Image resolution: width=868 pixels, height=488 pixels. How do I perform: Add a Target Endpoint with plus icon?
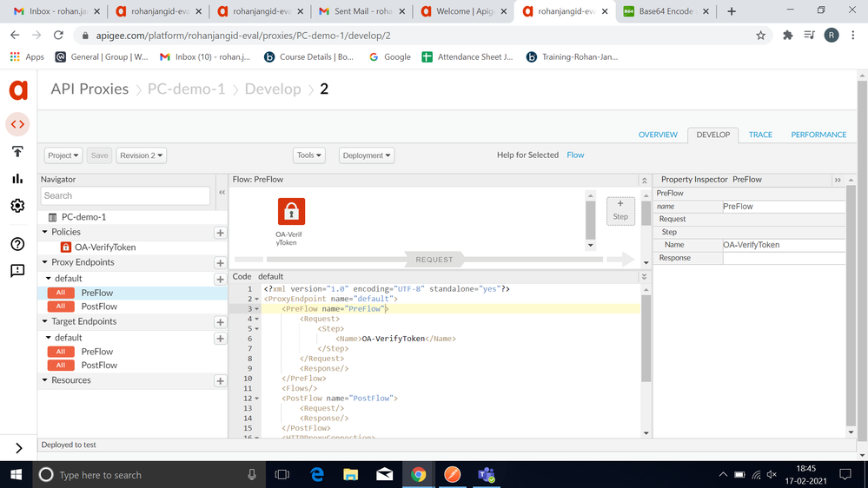(221, 322)
